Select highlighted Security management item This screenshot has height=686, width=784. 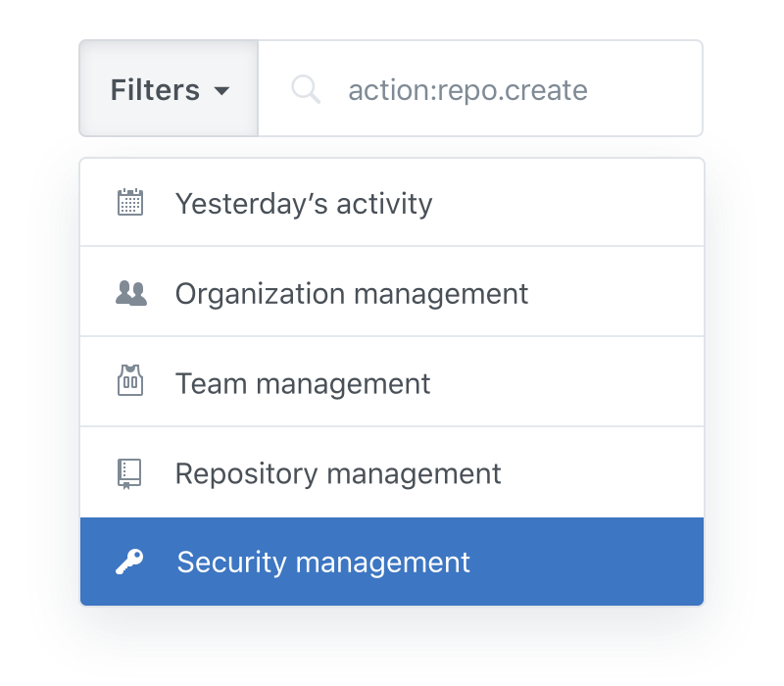[392, 562]
